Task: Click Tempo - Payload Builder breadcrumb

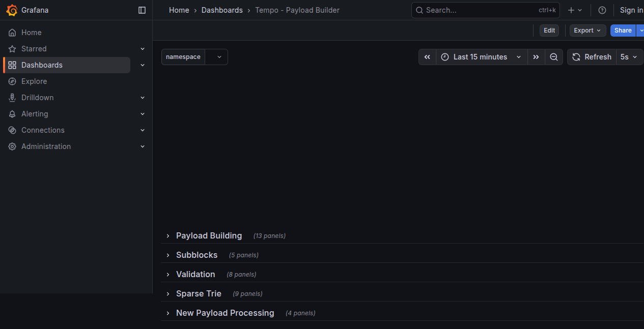Action: 297,10
